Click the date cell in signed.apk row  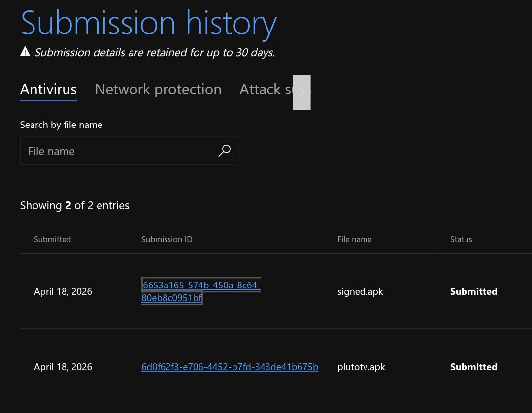[x=63, y=291]
